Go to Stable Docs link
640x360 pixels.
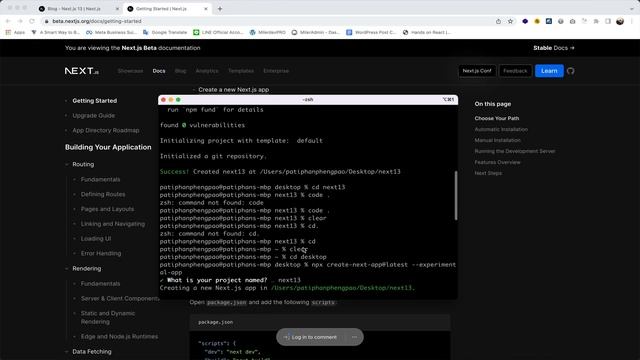click(x=553, y=48)
